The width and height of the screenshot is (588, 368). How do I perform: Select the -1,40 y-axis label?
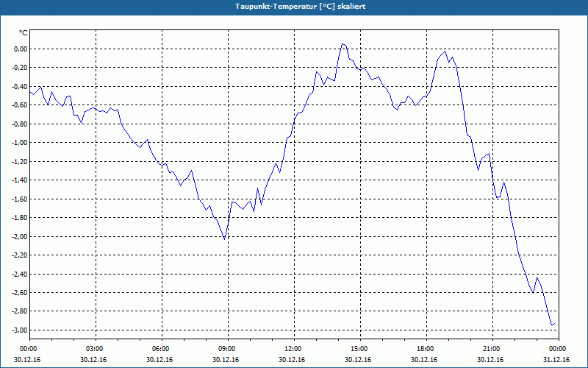point(20,180)
